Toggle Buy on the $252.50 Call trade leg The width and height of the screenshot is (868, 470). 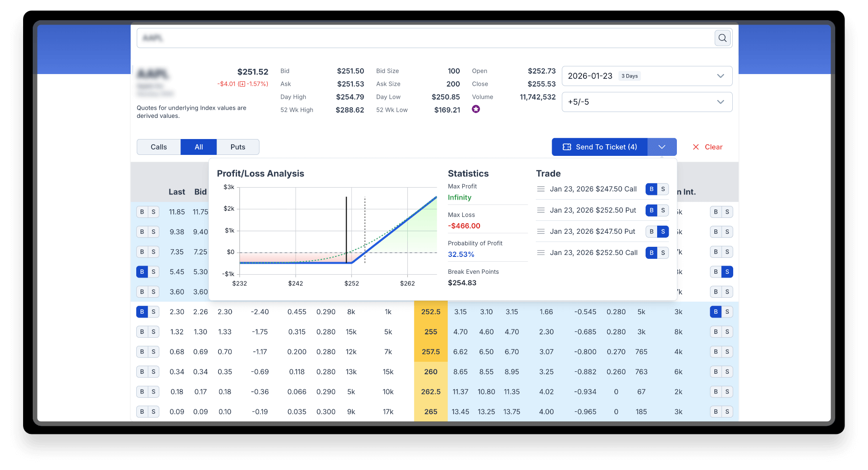pyautogui.click(x=651, y=253)
